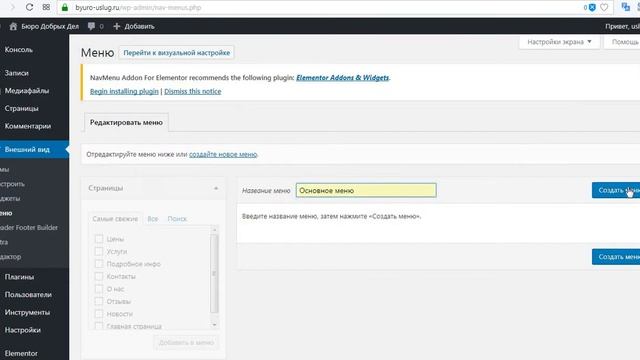Open the browser speed dial grid icon
The image size is (640, 360).
click(x=46, y=7)
